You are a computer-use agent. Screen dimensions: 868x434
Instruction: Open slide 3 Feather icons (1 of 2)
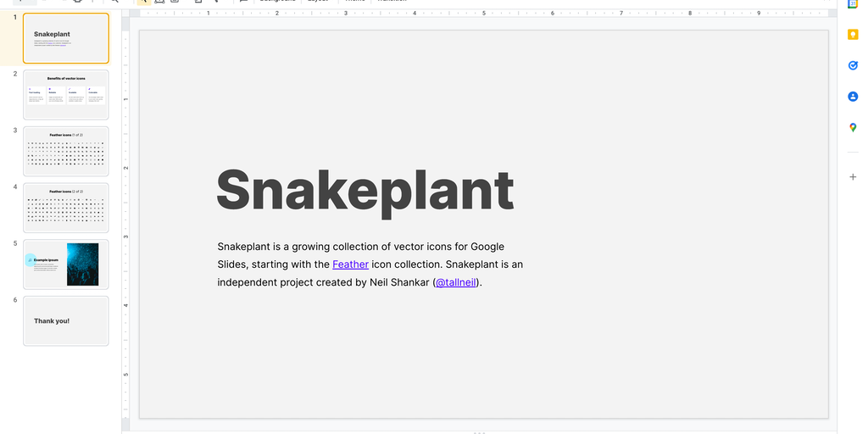click(66, 151)
